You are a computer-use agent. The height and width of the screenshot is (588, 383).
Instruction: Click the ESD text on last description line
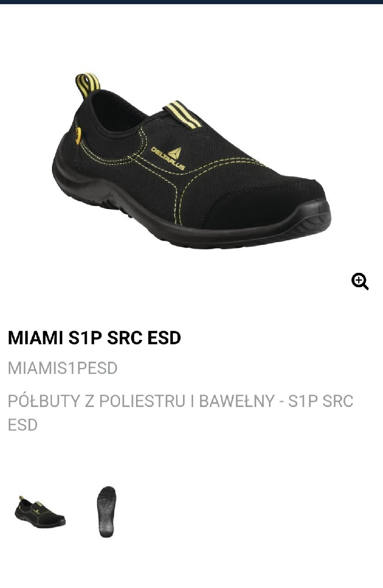(x=23, y=425)
